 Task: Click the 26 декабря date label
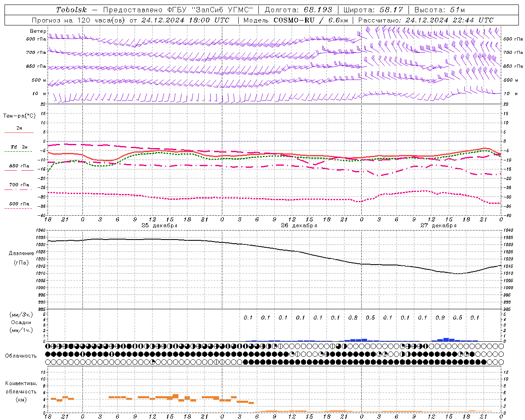[x=299, y=225]
